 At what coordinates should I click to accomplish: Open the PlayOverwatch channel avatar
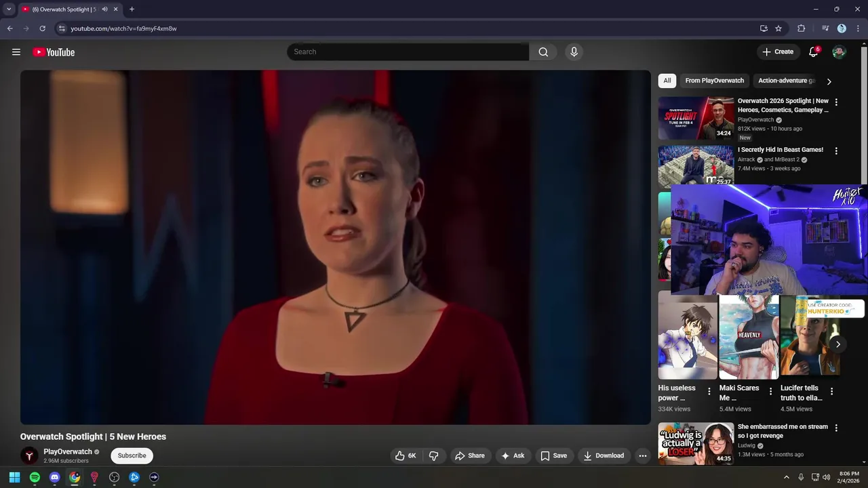28,455
